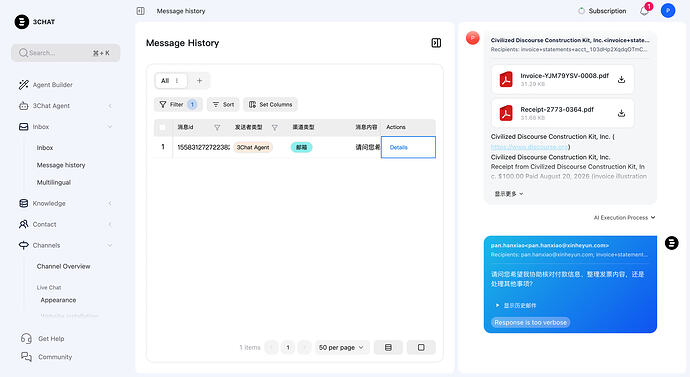
Task: Open notifications bell icon
Action: 644,11
